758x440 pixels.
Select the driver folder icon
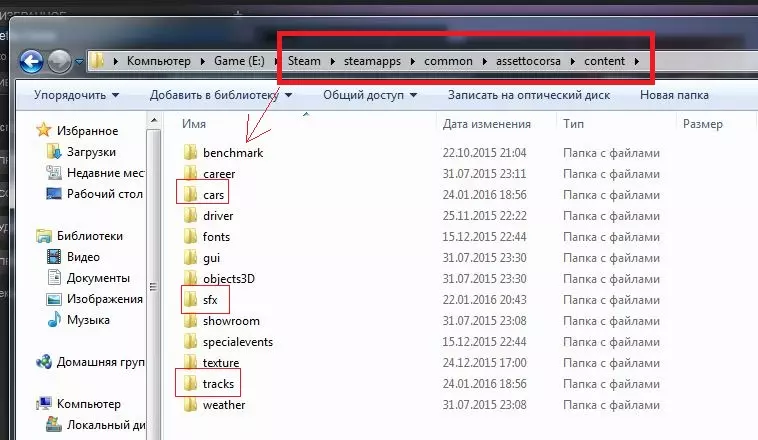pyautogui.click(x=190, y=215)
